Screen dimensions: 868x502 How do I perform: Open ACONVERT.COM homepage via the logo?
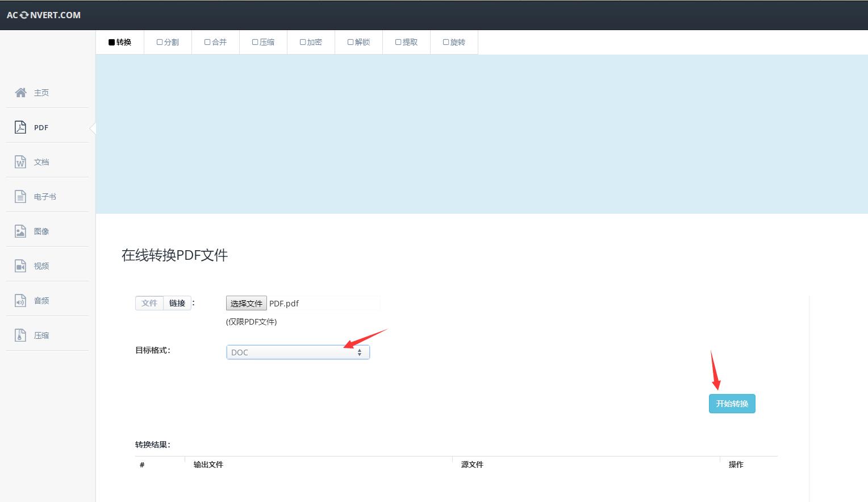(43, 15)
